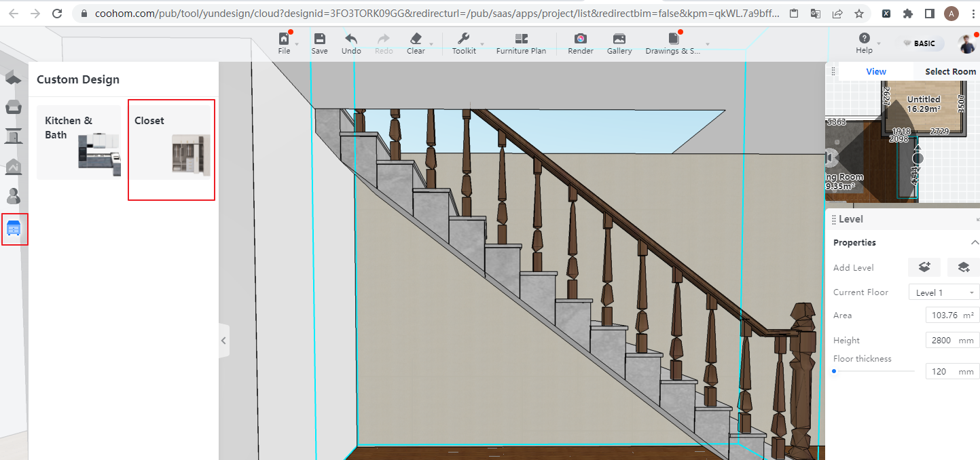
Task: Open the Render tool
Action: coord(580,43)
